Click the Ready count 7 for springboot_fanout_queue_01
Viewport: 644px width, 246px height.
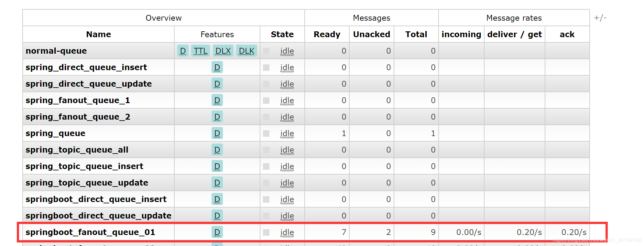click(x=344, y=232)
